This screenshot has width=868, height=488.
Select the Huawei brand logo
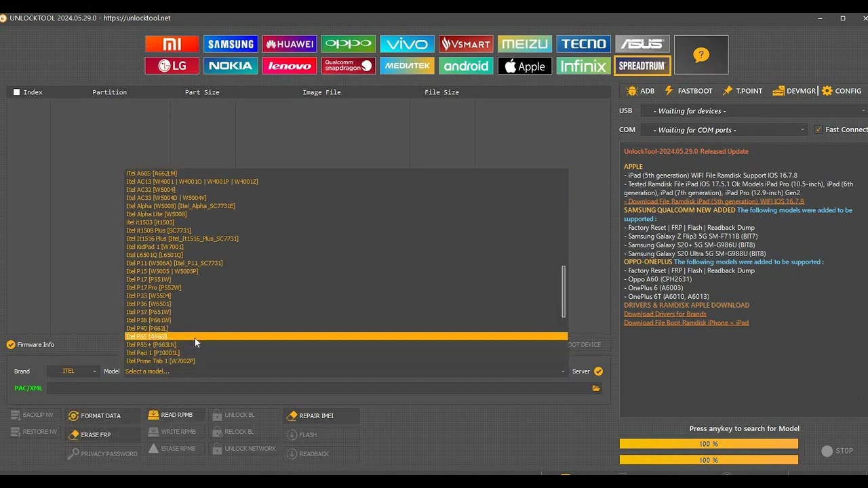point(290,44)
